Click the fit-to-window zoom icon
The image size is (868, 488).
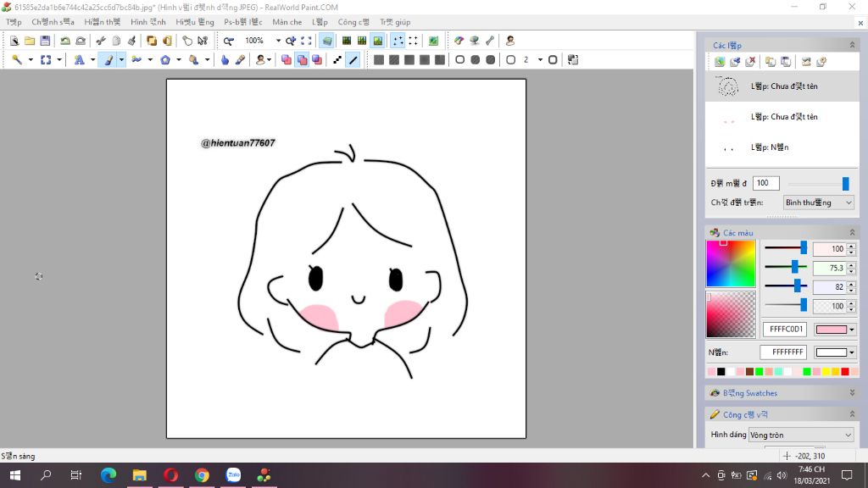[306, 41]
